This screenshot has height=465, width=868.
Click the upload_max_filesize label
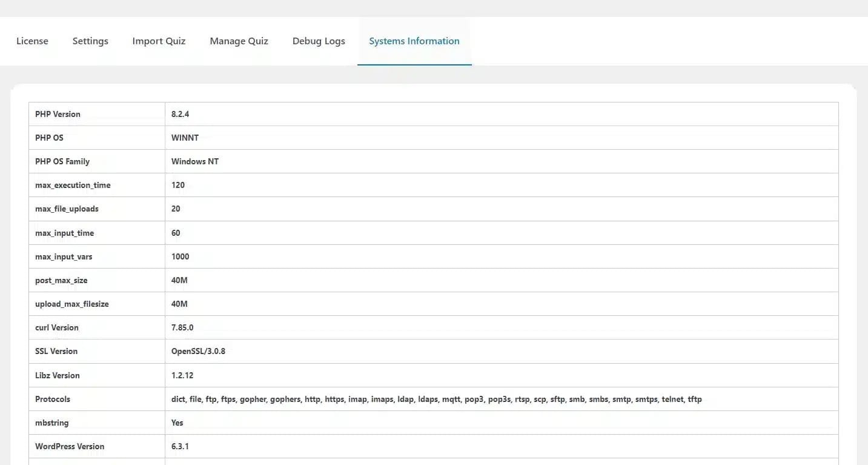tap(72, 304)
